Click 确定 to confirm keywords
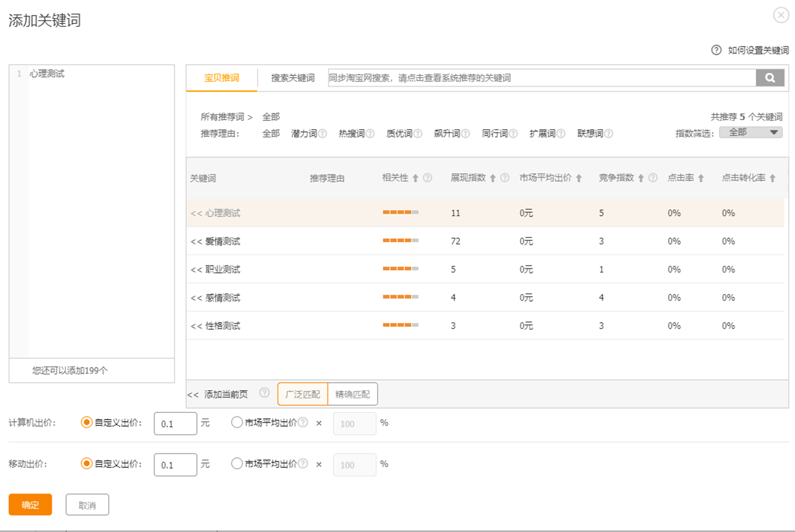This screenshot has width=795, height=532. click(30, 505)
